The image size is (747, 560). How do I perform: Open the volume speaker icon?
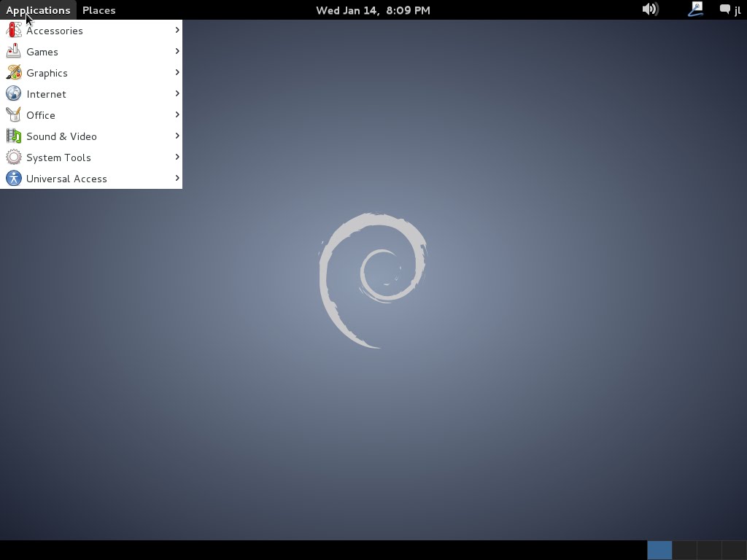pyautogui.click(x=649, y=9)
